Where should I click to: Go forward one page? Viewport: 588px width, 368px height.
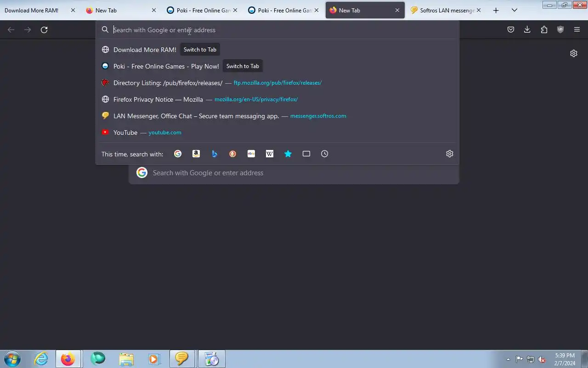click(28, 30)
